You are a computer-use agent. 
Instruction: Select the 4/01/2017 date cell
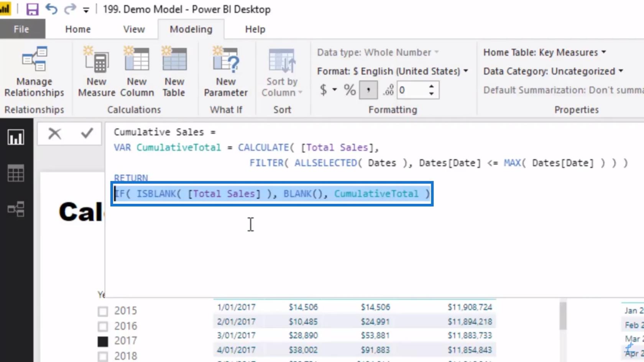coord(236,350)
